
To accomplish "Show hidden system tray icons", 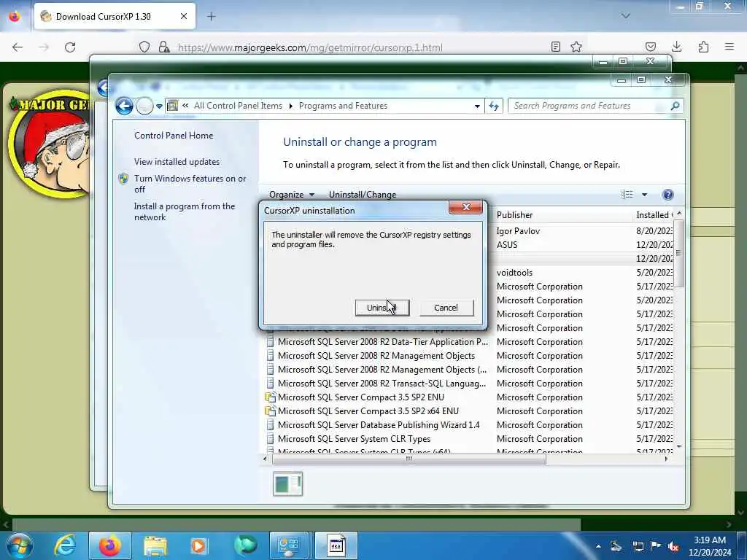I will 598,546.
